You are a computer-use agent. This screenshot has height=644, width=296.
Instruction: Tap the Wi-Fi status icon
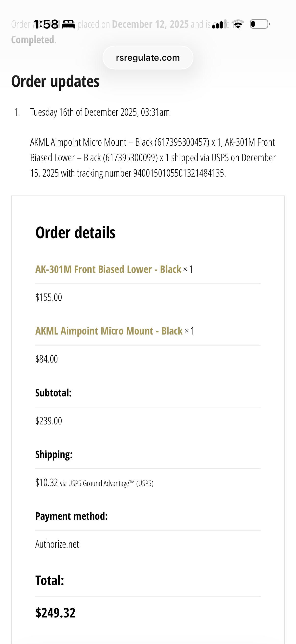pyautogui.click(x=239, y=24)
